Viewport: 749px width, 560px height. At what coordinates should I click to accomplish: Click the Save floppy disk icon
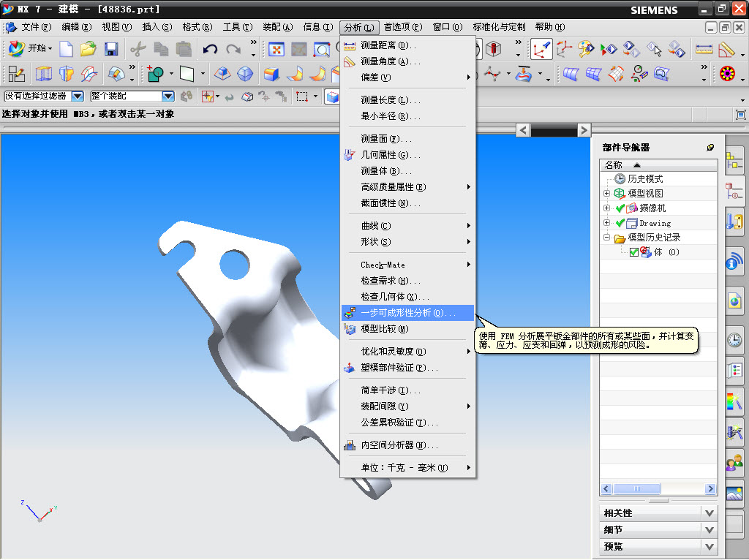[x=111, y=49]
